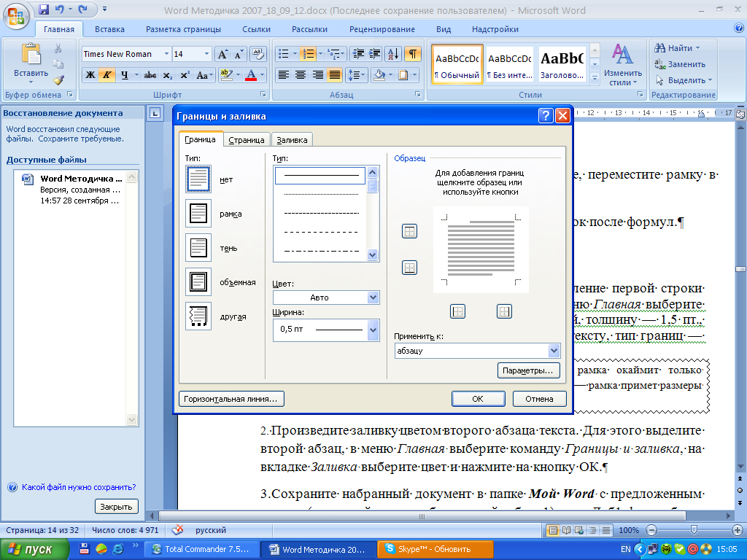The width and height of the screenshot is (747, 560).
Task: Align text left in ribbon
Action: [284, 75]
